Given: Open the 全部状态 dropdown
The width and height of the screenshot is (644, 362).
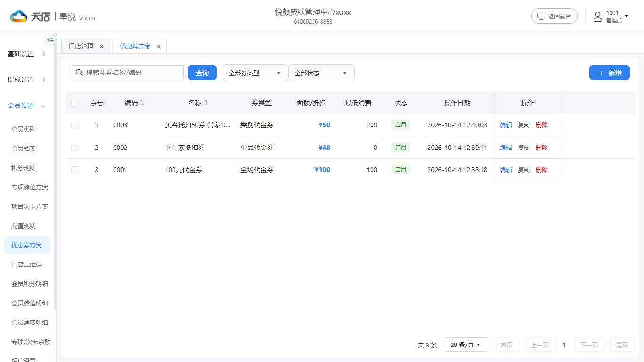Looking at the screenshot, I should pos(321,73).
